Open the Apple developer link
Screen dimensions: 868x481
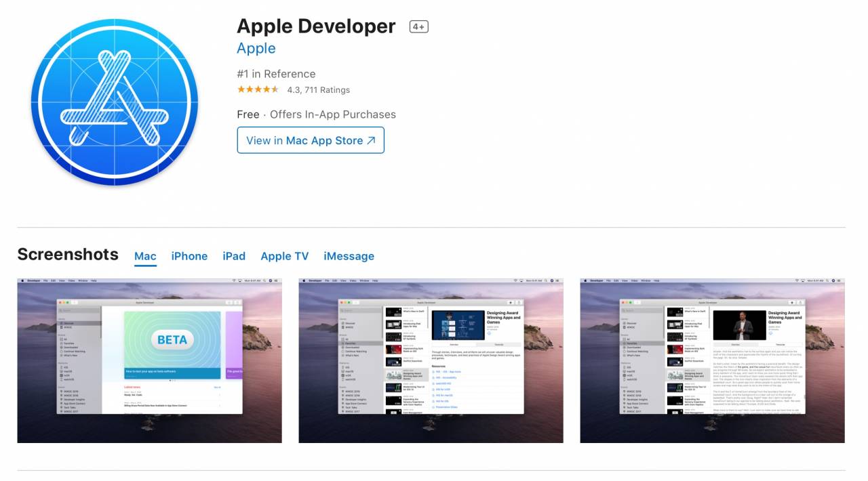(x=256, y=49)
